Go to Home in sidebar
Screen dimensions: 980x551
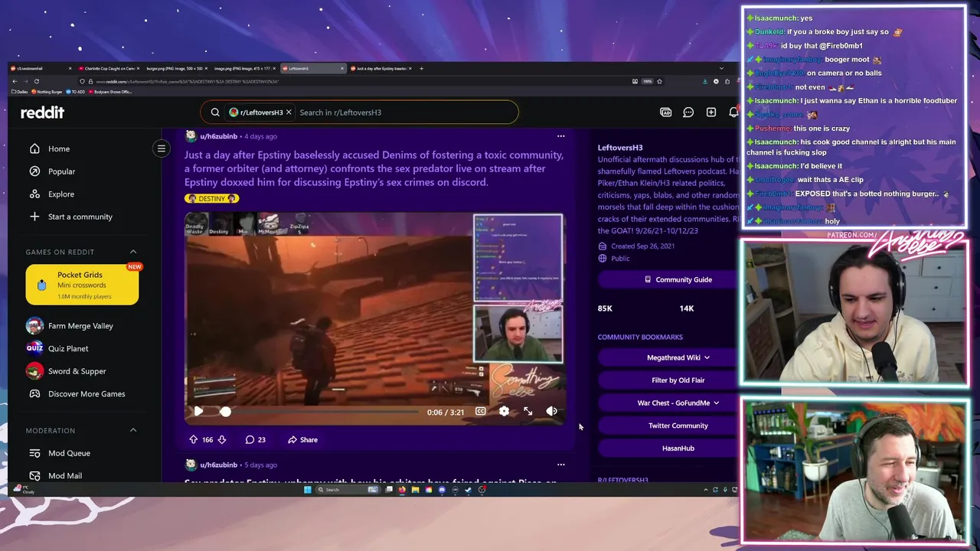click(59, 148)
